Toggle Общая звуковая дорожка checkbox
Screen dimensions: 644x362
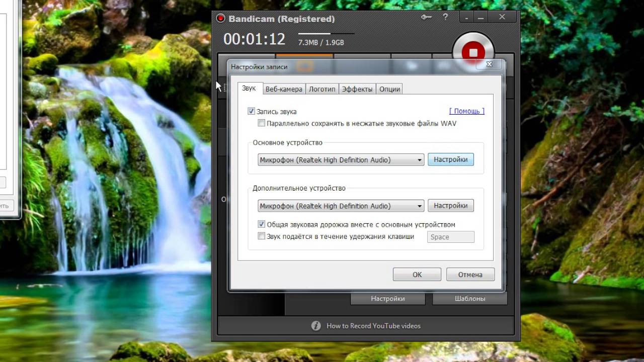click(x=261, y=224)
